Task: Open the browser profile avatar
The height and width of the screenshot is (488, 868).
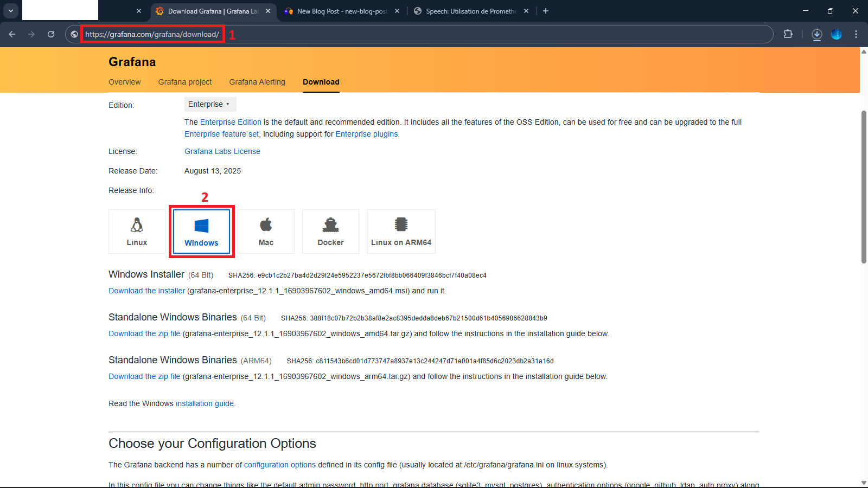Action: (837, 34)
